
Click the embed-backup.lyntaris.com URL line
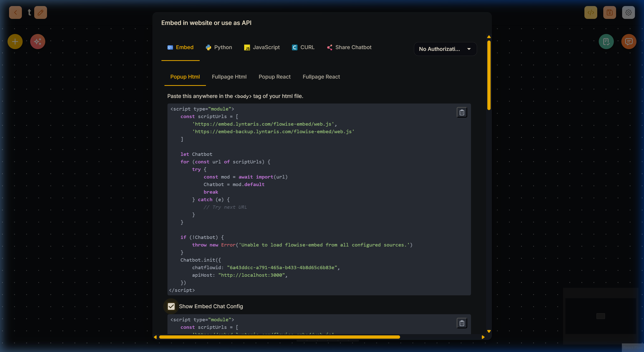coord(273,132)
